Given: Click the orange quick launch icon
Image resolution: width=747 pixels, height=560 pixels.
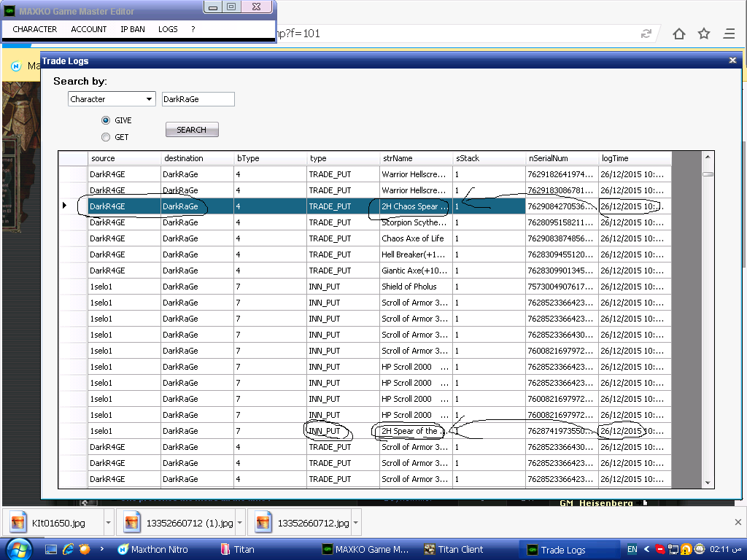Looking at the screenshot, I should click(x=85, y=549).
